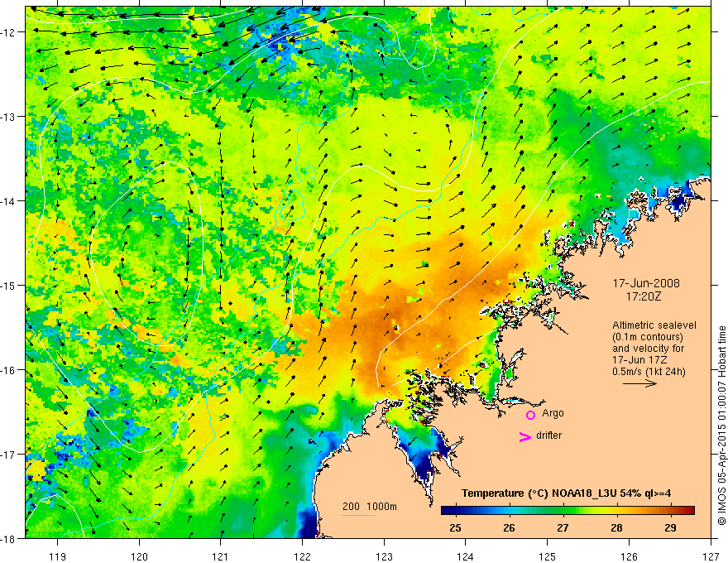Click the '0.5m/s (1kt 24h)' caption
The height and width of the screenshot is (563, 728).
tap(649, 372)
